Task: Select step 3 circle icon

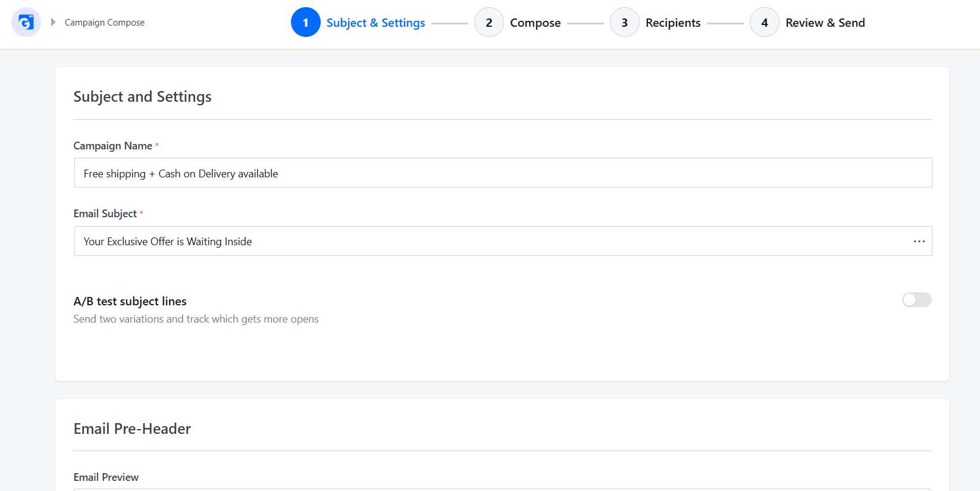Action: (625, 22)
